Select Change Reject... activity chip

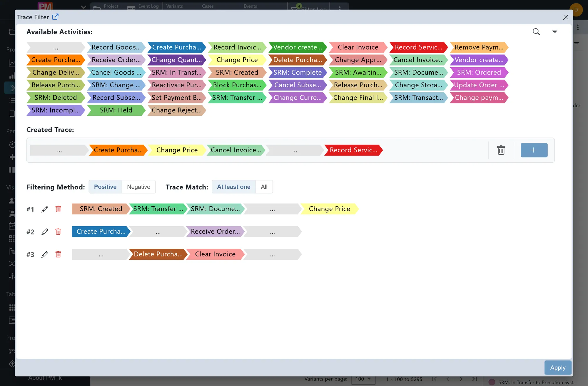(x=177, y=110)
